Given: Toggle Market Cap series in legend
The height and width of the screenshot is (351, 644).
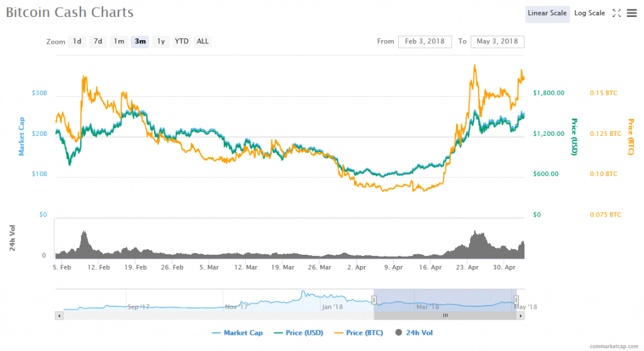Looking at the screenshot, I should point(237,333).
